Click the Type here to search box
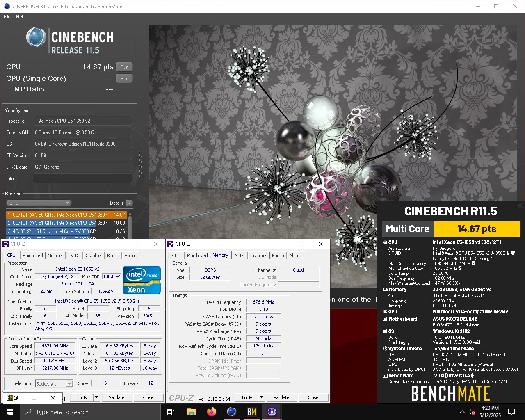This screenshot has height=420, width=525. point(90,412)
